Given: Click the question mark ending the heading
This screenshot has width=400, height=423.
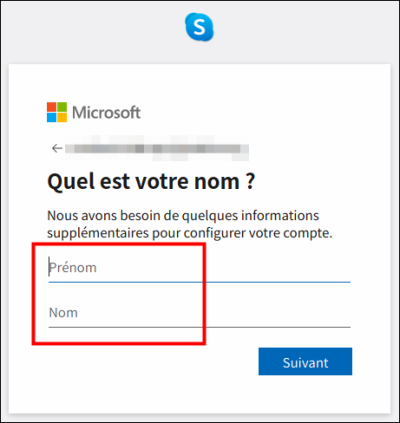Looking at the screenshot, I should point(251,181).
